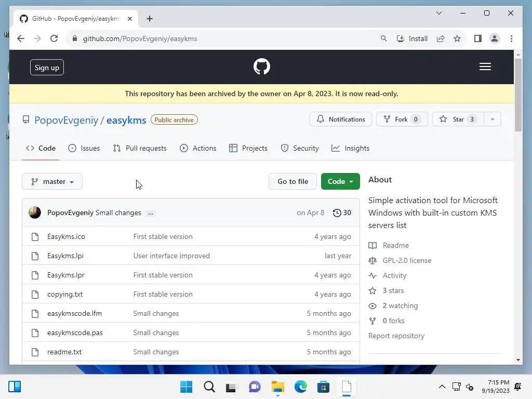Click the Go to file button
This screenshot has height=399, width=532.
tap(293, 181)
